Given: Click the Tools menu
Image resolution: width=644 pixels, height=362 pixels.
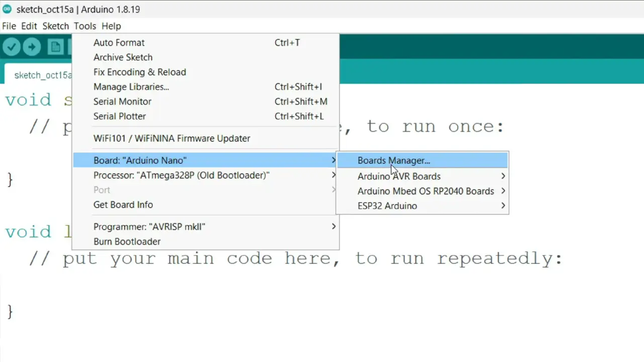Looking at the screenshot, I should [85, 26].
